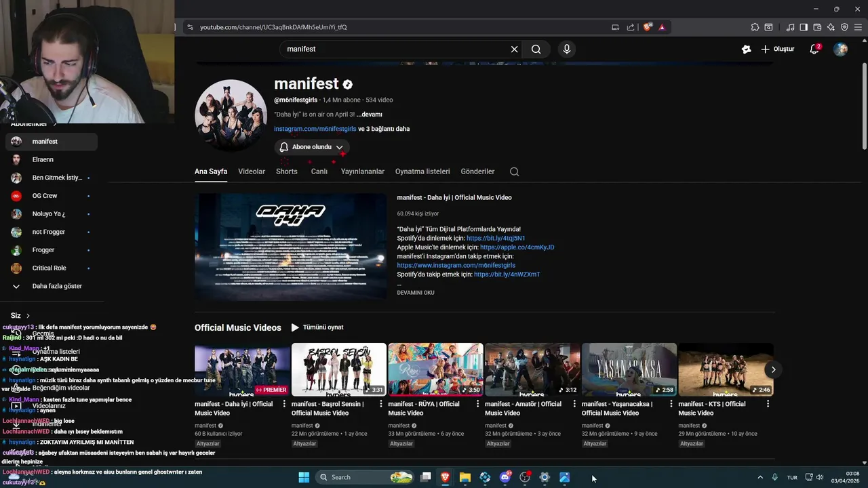Screen dimensions: 868x488
Task: Open YouTube notifications bell
Action: 814,49
